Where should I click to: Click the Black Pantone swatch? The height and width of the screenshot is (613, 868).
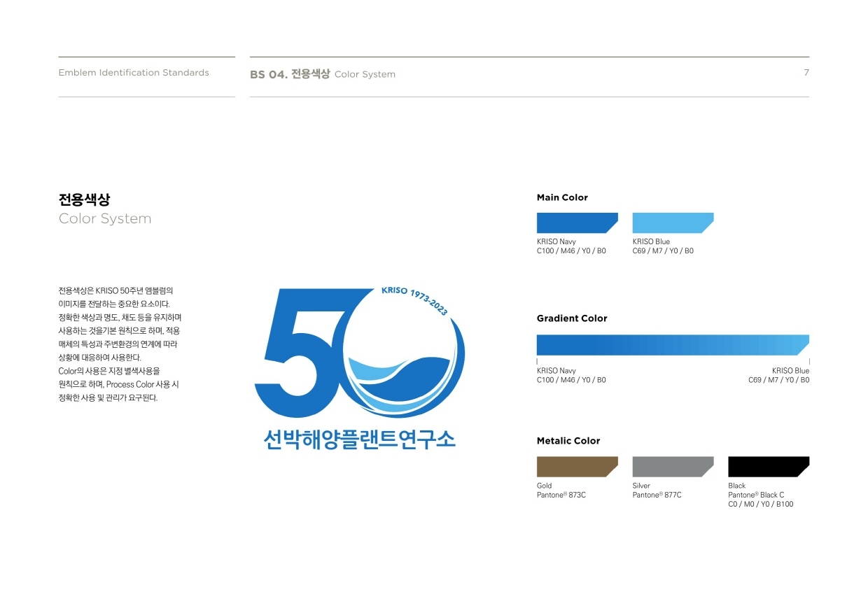pyautogui.click(x=769, y=467)
